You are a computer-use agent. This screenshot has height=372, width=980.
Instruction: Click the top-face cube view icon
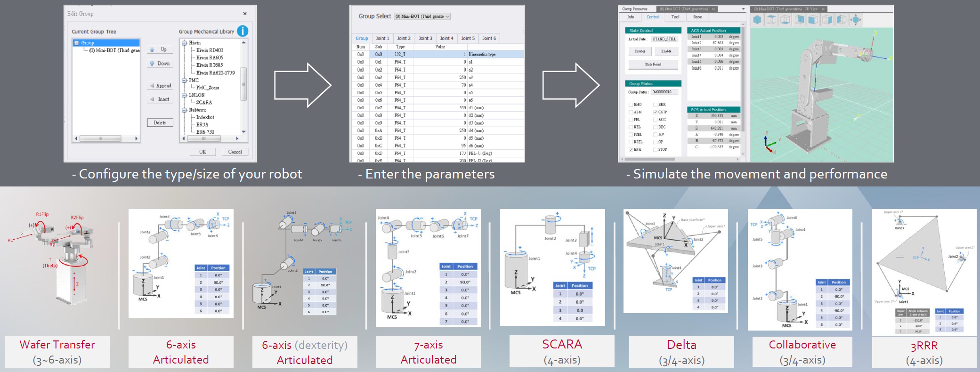coord(771,20)
